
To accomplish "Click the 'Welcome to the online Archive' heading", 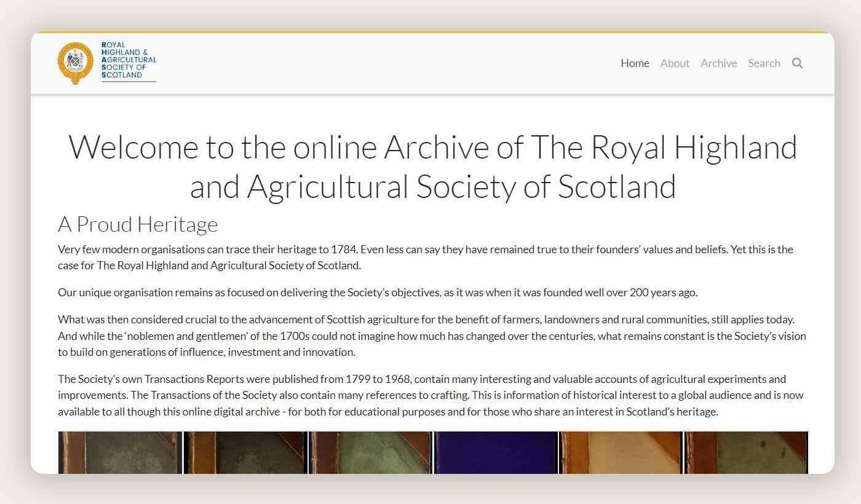I will (432, 166).
